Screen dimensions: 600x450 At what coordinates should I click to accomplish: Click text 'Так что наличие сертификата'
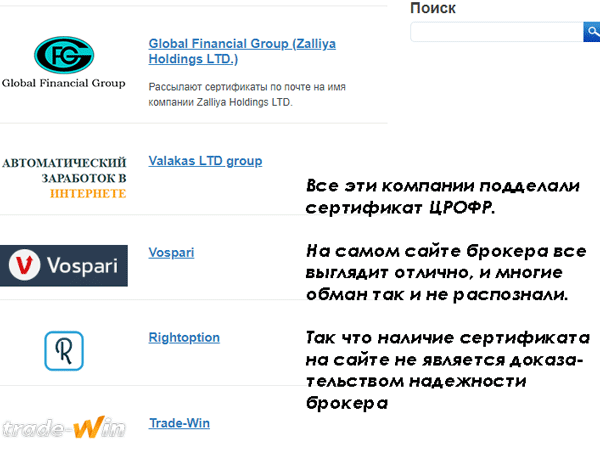coord(448,338)
